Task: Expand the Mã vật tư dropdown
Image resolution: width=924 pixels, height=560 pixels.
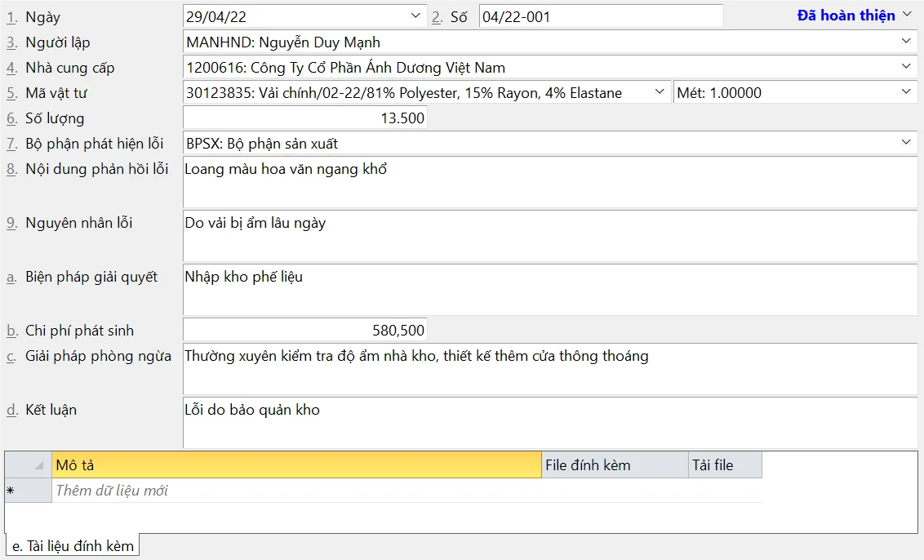Action: coord(660,93)
